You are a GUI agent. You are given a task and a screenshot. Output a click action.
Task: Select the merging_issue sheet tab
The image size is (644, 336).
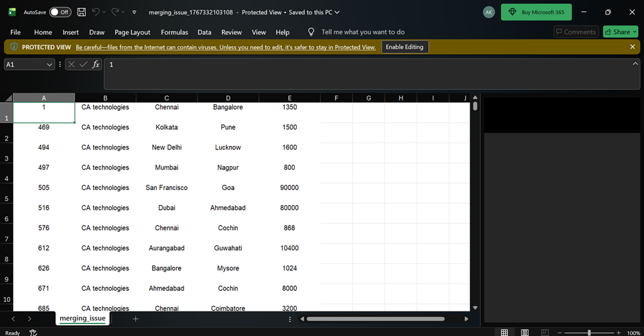(82, 319)
